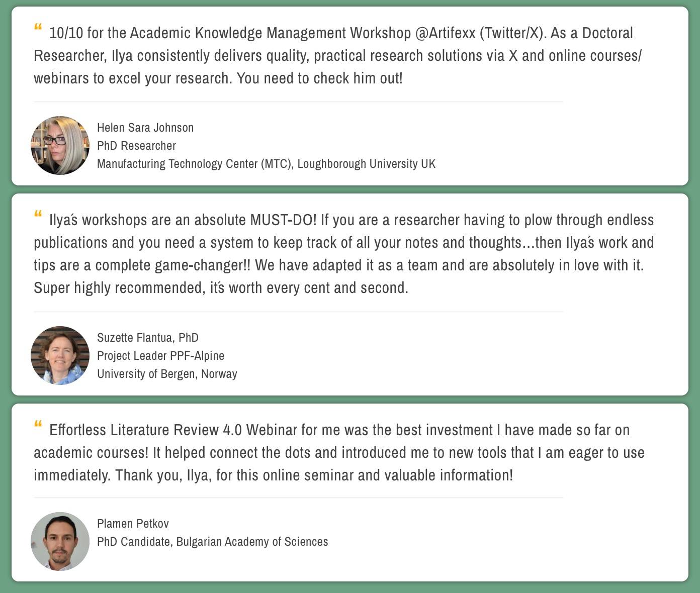The width and height of the screenshot is (700, 593).
Task: Click "PhD Researcher" title under Helen's name
Action: (x=136, y=146)
